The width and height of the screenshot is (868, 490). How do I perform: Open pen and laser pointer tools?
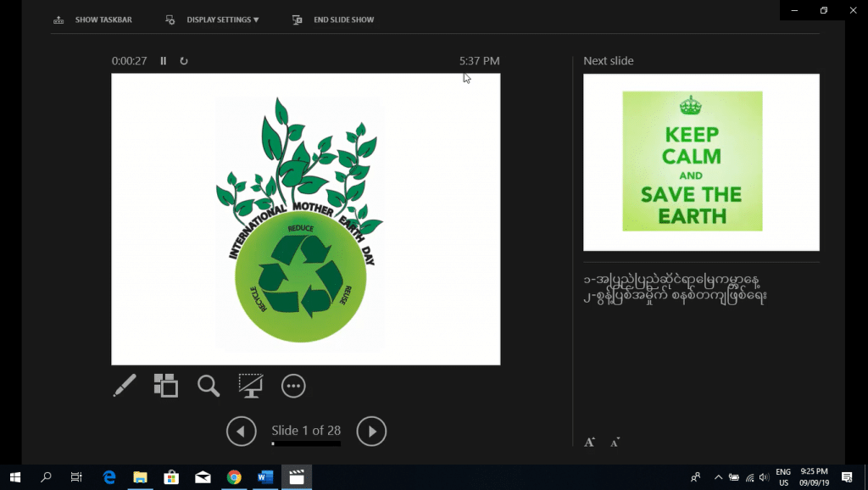click(125, 386)
